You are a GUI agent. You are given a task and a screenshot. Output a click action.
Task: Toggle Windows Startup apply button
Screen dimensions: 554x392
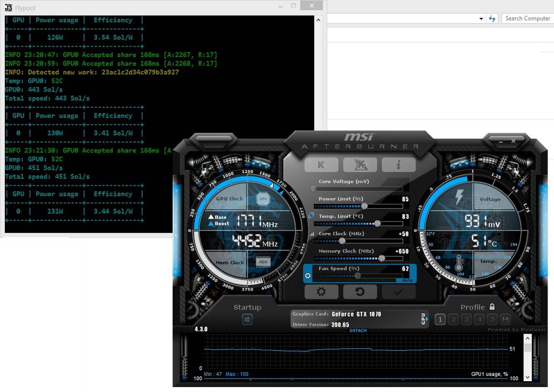[247, 320]
